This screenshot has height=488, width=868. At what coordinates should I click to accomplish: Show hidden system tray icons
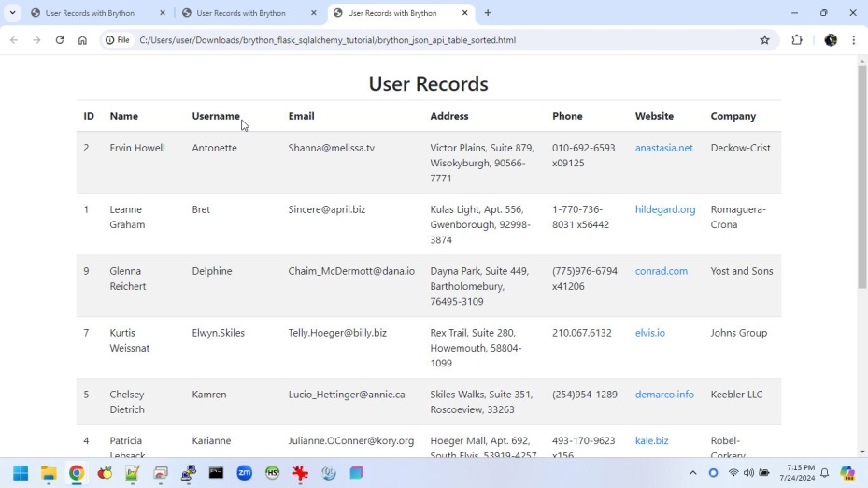pos(692,473)
